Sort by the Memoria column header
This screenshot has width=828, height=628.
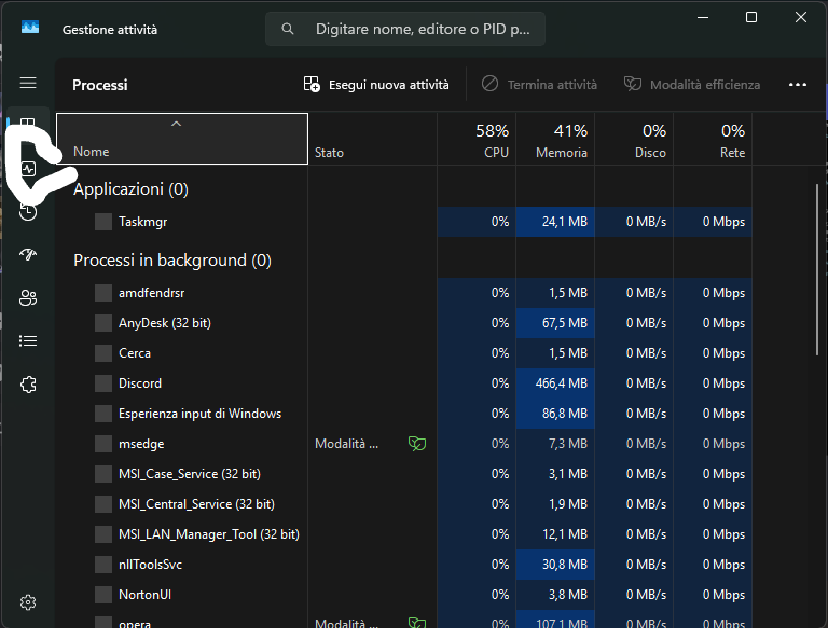[555, 139]
